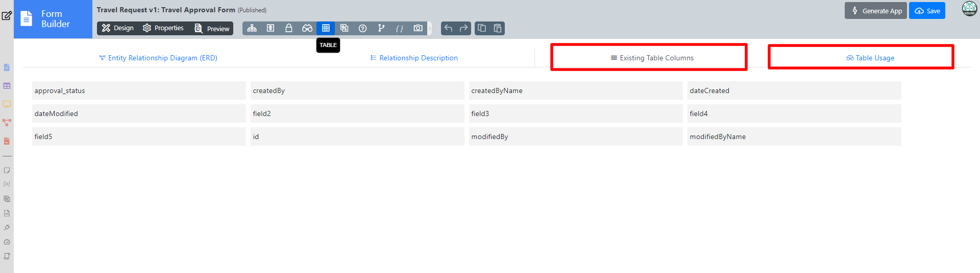980x273 pixels.
Task: Click the dateCreated column entry
Action: point(794,90)
